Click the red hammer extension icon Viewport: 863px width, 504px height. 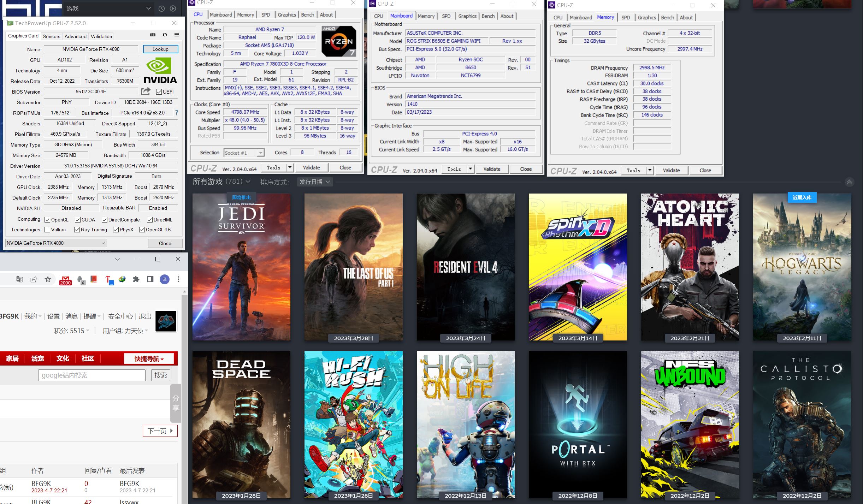point(109,280)
